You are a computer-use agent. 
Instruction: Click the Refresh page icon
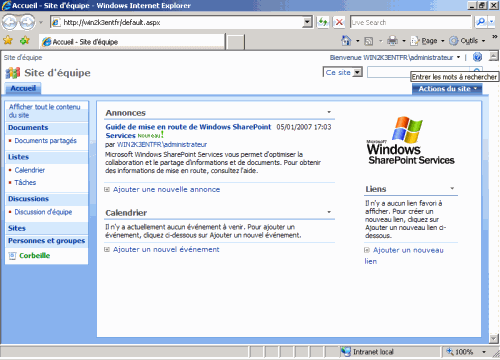pyautogui.click(x=323, y=22)
